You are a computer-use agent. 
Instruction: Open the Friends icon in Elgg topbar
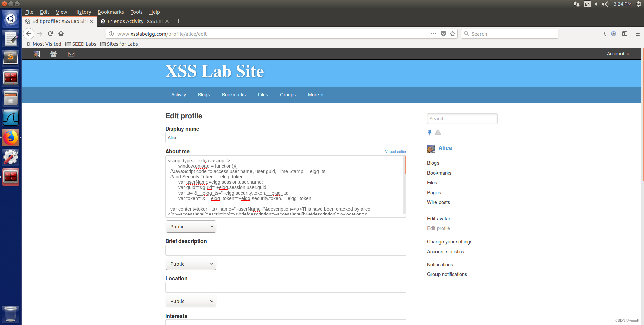tap(53, 54)
